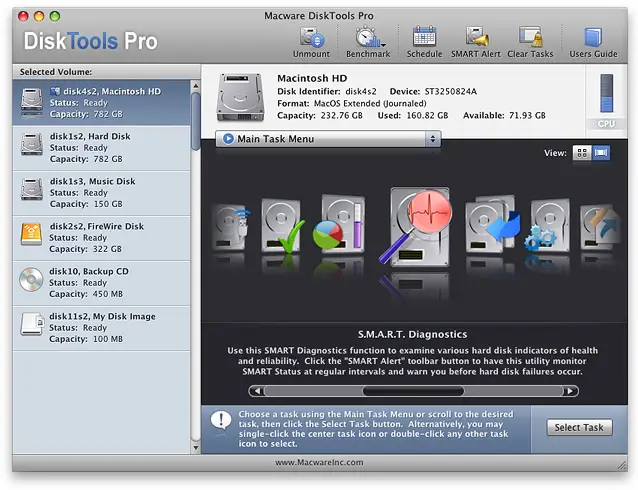Click the Main Task Menu stepper arrows
The height and width of the screenshot is (490, 638).
point(433,139)
